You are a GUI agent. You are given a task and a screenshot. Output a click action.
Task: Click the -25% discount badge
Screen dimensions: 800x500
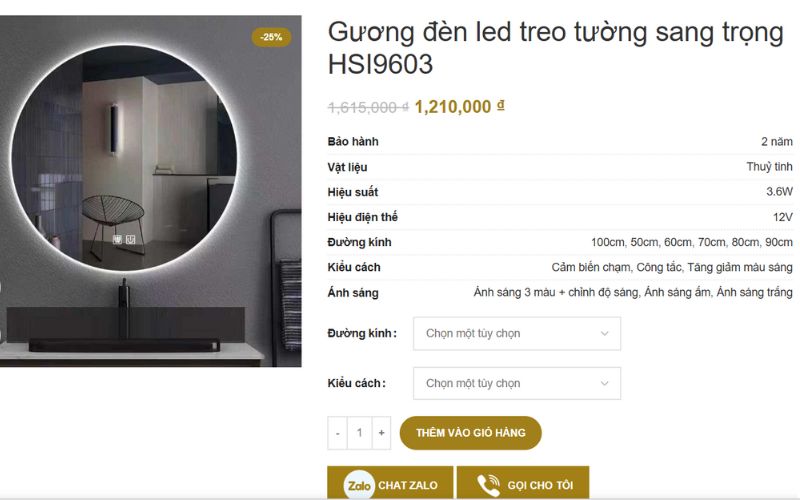coord(271,37)
